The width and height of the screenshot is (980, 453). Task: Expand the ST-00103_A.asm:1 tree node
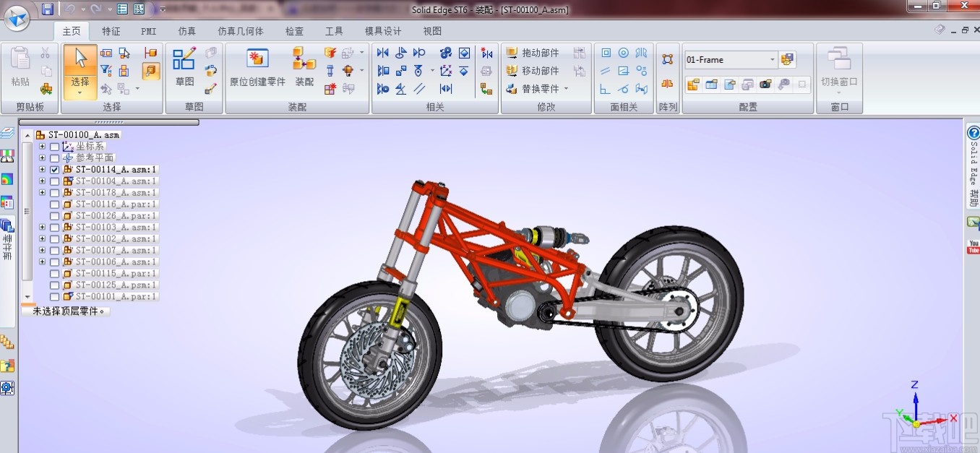coord(42,227)
